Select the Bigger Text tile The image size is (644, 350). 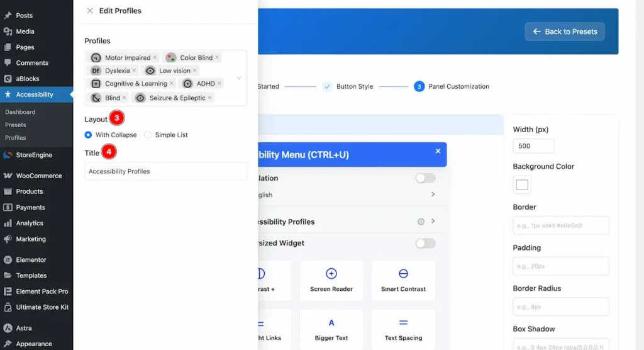(331, 330)
